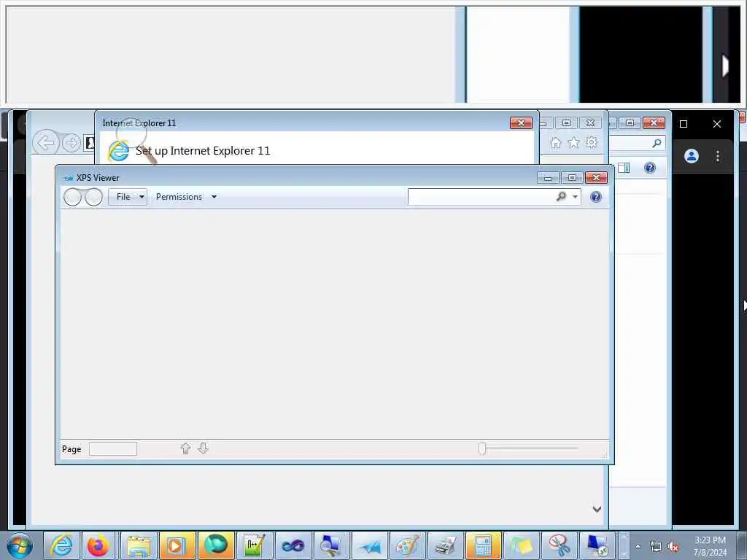Click the preview pane icon in the back window
747x560 pixels.
(x=624, y=168)
